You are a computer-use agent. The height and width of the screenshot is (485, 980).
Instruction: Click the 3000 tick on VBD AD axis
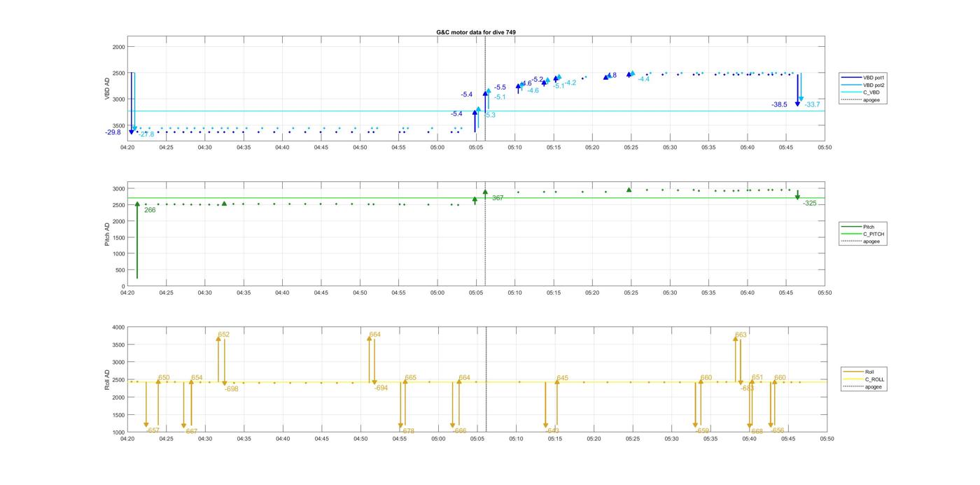pyautogui.click(x=118, y=99)
